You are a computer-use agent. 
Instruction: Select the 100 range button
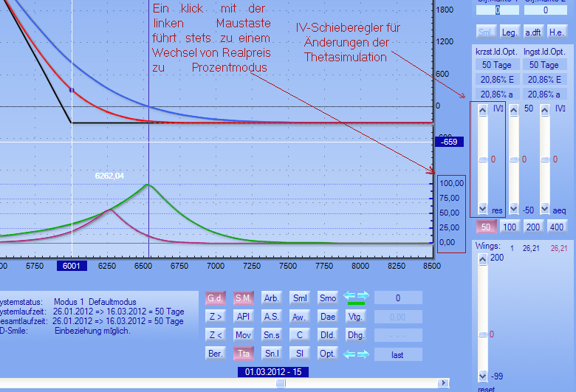[x=509, y=227]
